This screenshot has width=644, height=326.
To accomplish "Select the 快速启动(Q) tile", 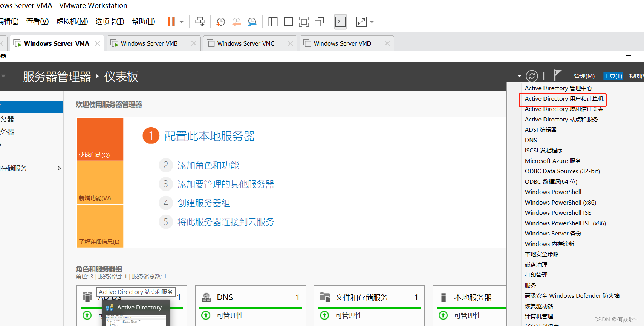I will [x=100, y=139].
